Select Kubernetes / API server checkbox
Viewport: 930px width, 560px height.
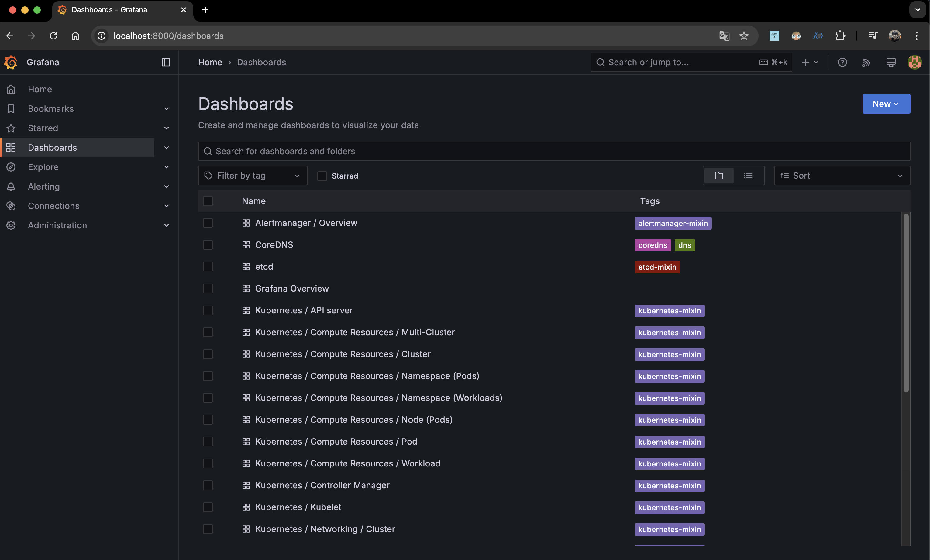[x=208, y=310]
